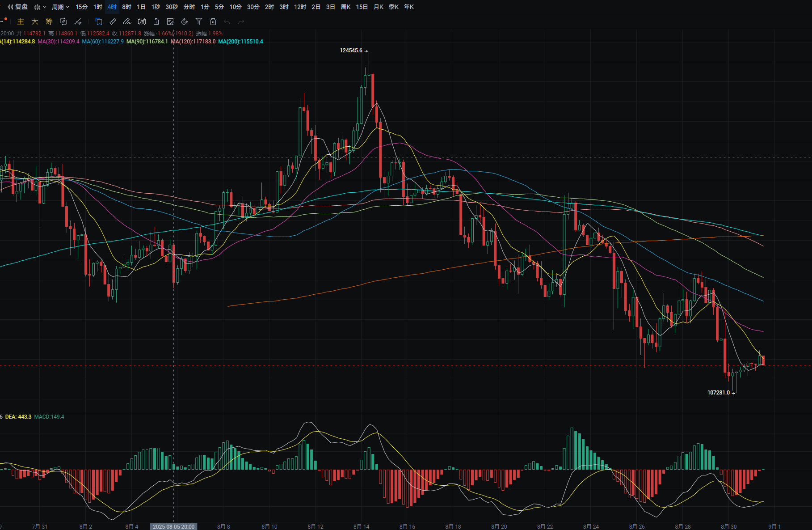The image size is (812, 530).
Task: Open the 周期 period dropdown
Action: tap(60, 7)
